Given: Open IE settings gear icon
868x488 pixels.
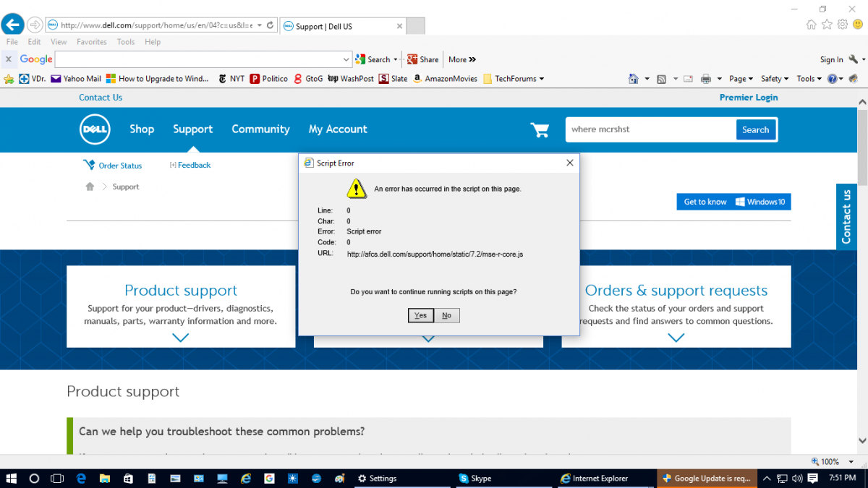Looking at the screenshot, I should click(x=843, y=24).
